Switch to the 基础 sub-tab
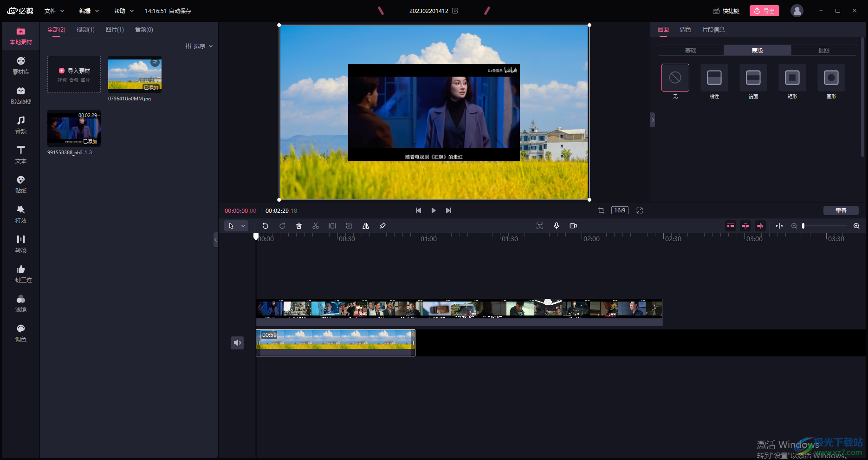 point(691,50)
